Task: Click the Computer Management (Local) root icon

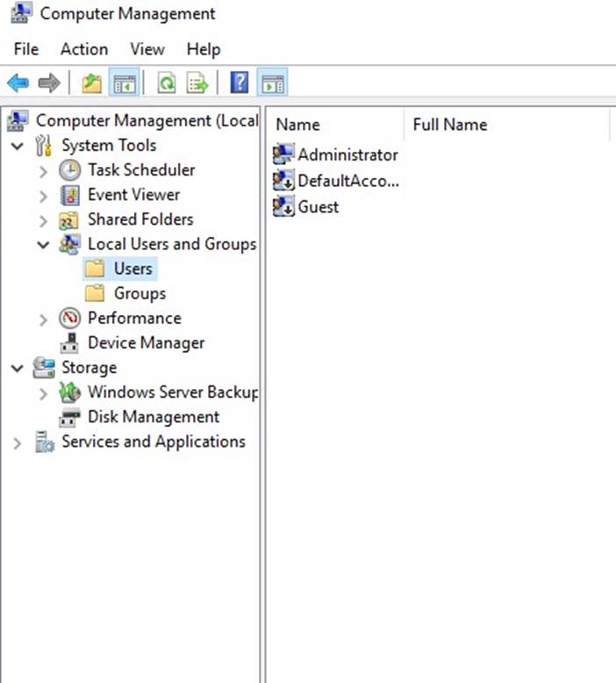Action: click(18, 120)
